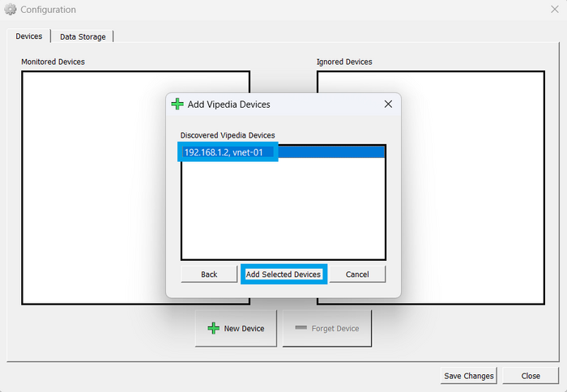Viewport: 567px width, 392px height.
Task: Close the Add Vipedia Devices dialog with X
Action: coord(388,104)
